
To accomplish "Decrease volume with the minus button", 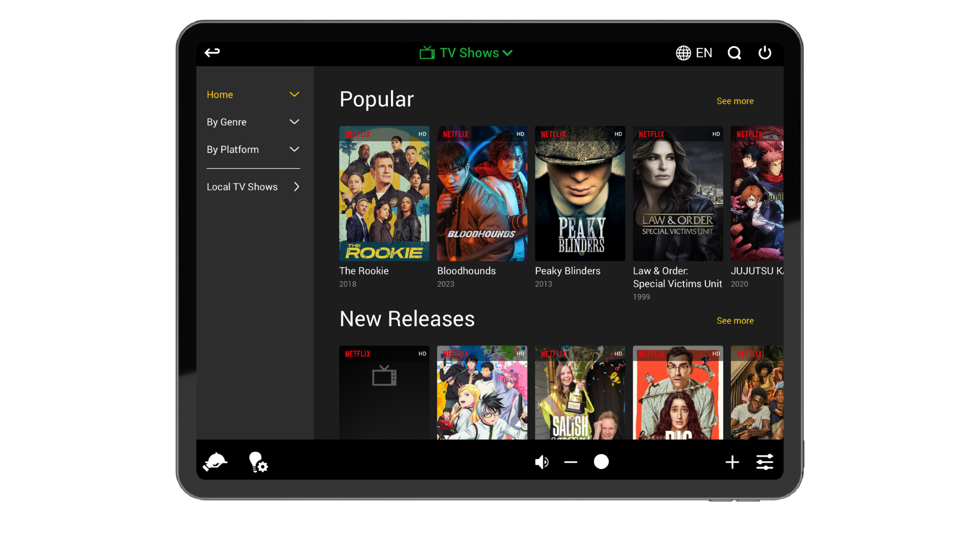I will (x=571, y=462).
